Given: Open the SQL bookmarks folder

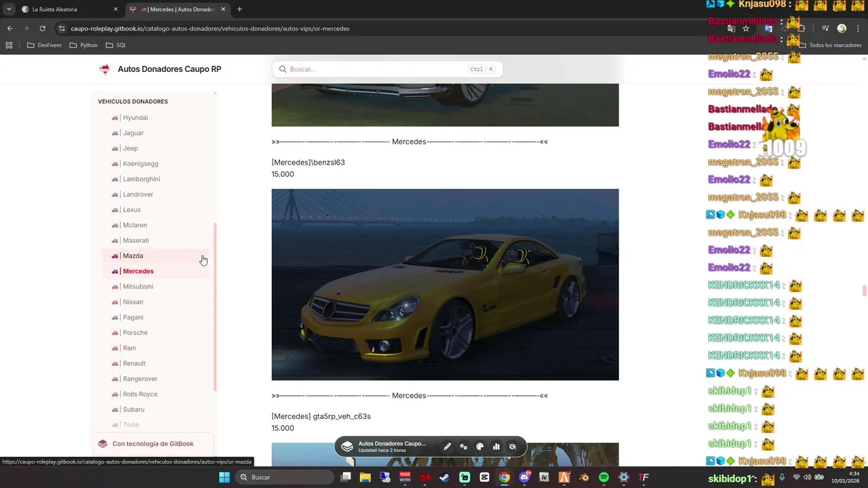Looking at the screenshot, I should click(116, 45).
